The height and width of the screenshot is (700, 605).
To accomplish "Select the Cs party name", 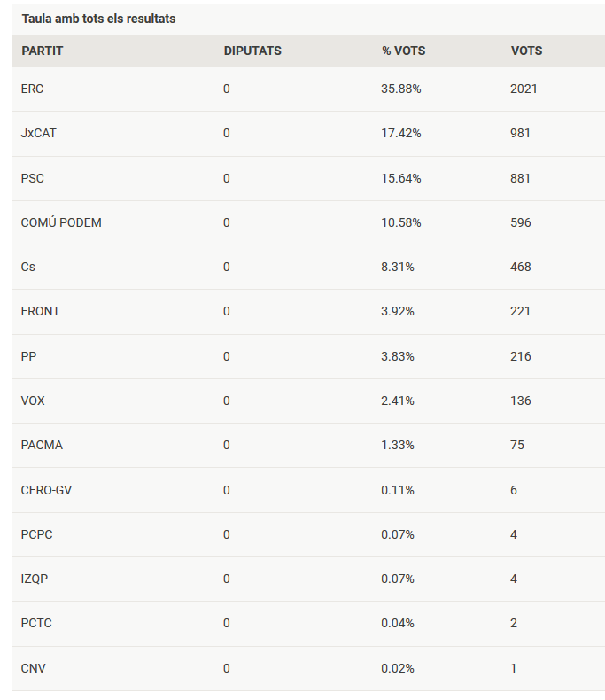I will click(x=28, y=267).
